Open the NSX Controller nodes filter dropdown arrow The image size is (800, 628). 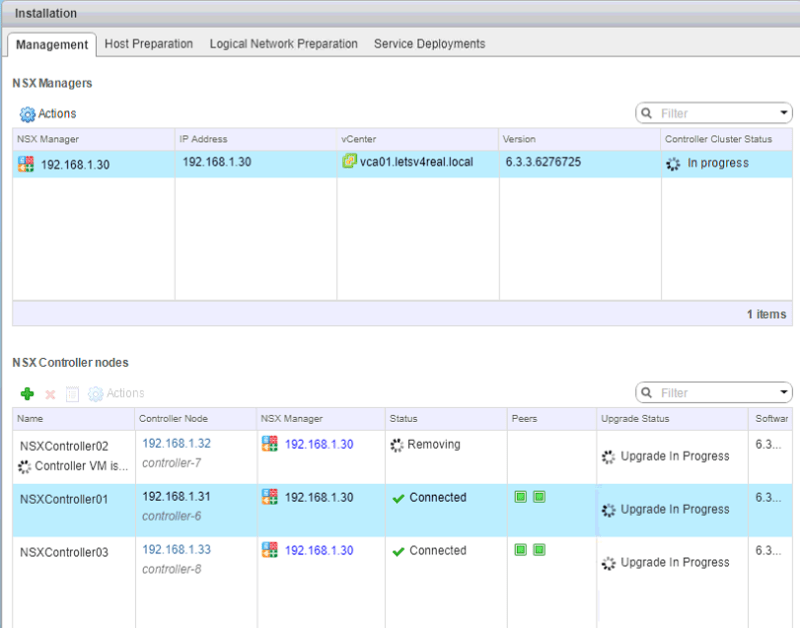(783, 393)
